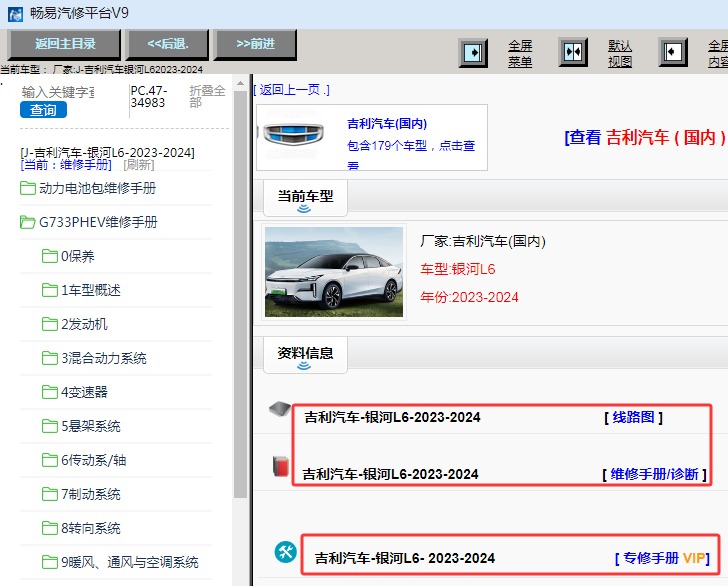
Task: Click folder icon next to 8转向系统
Action: coord(50,528)
